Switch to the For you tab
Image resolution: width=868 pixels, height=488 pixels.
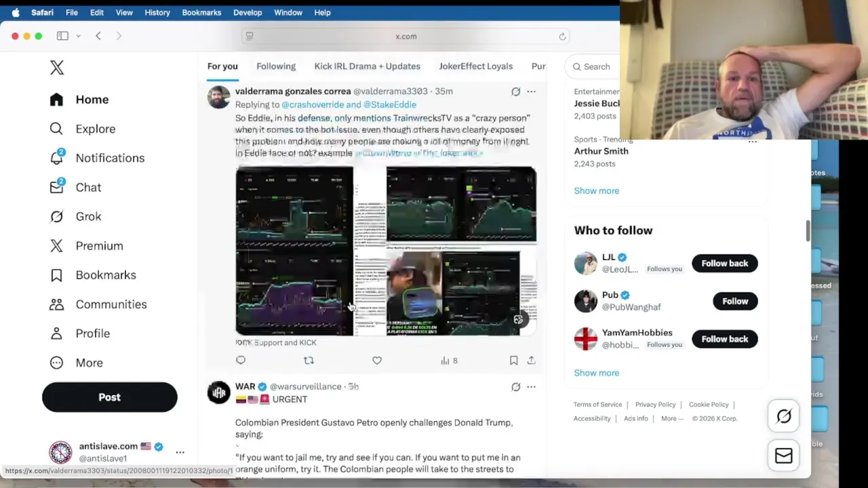point(222,66)
